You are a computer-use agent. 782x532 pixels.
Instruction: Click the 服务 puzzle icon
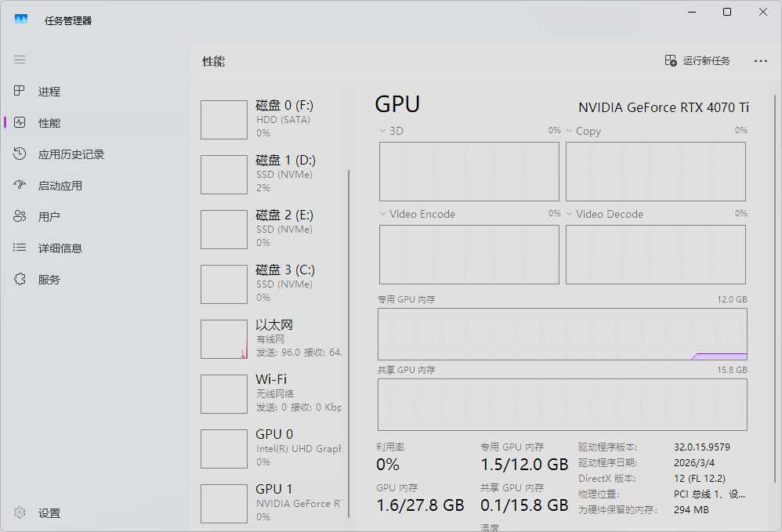(20, 279)
